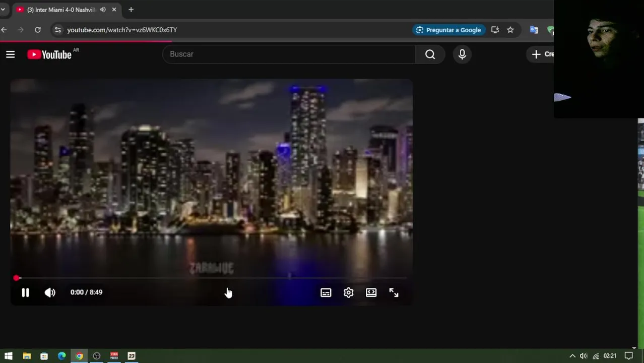The width and height of the screenshot is (644, 363).
Task: Bookmark this page with the star
Action: click(510, 30)
